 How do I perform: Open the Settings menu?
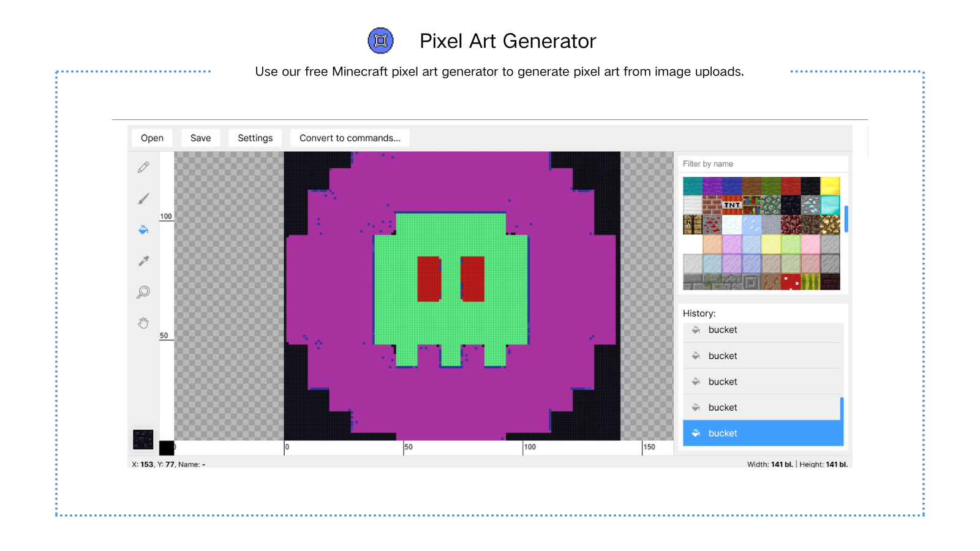pos(255,138)
